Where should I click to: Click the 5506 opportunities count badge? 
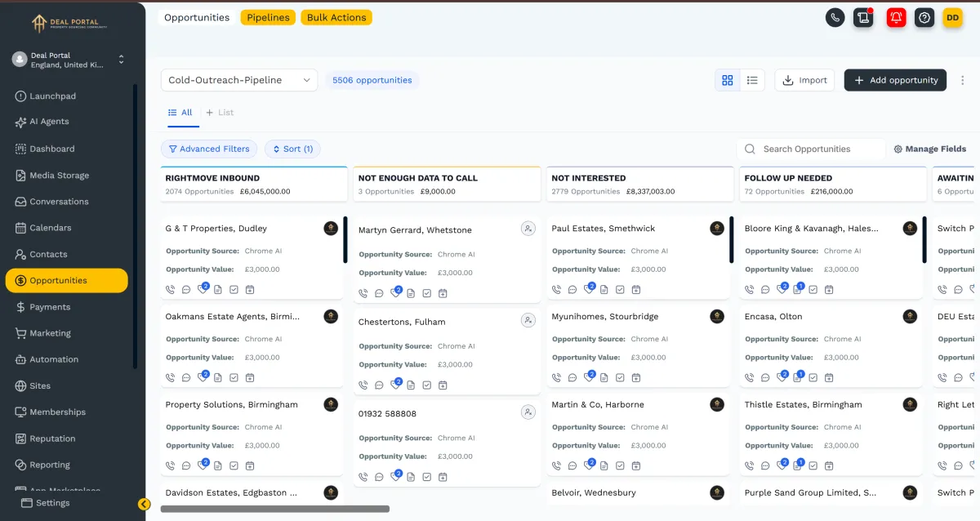pyautogui.click(x=372, y=80)
